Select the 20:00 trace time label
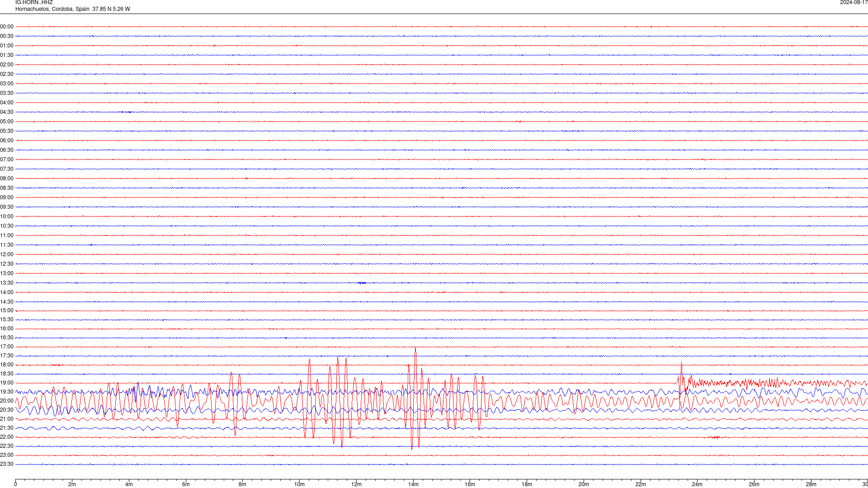 click(7, 401)
